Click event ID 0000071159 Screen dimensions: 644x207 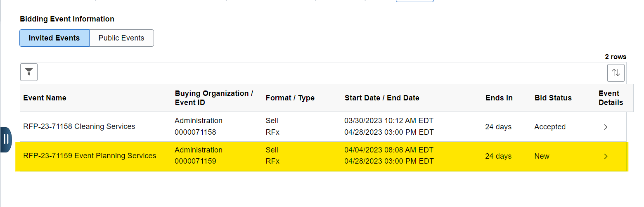[195, 161]
